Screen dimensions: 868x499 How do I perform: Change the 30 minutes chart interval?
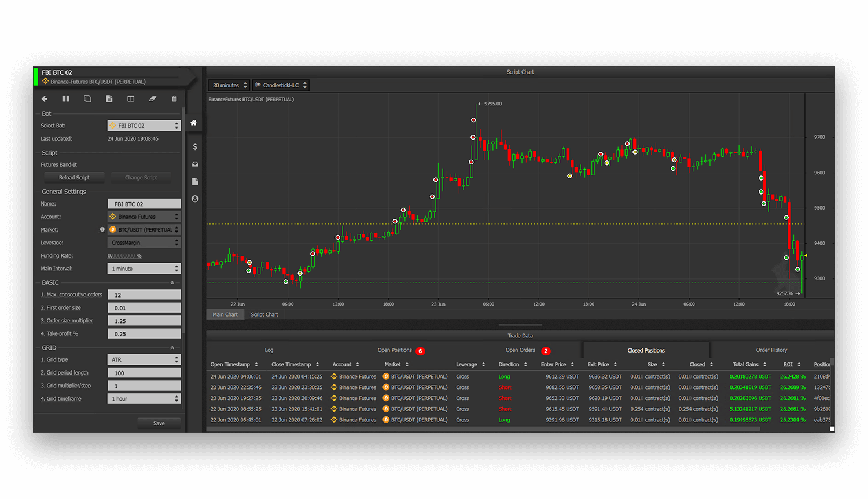229,85
